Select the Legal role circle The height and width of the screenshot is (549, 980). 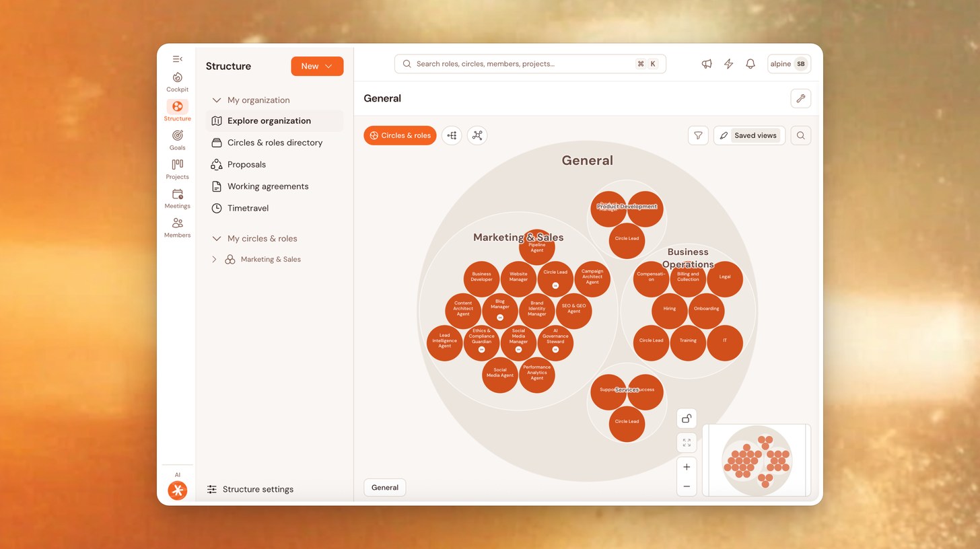click(725, 279)
